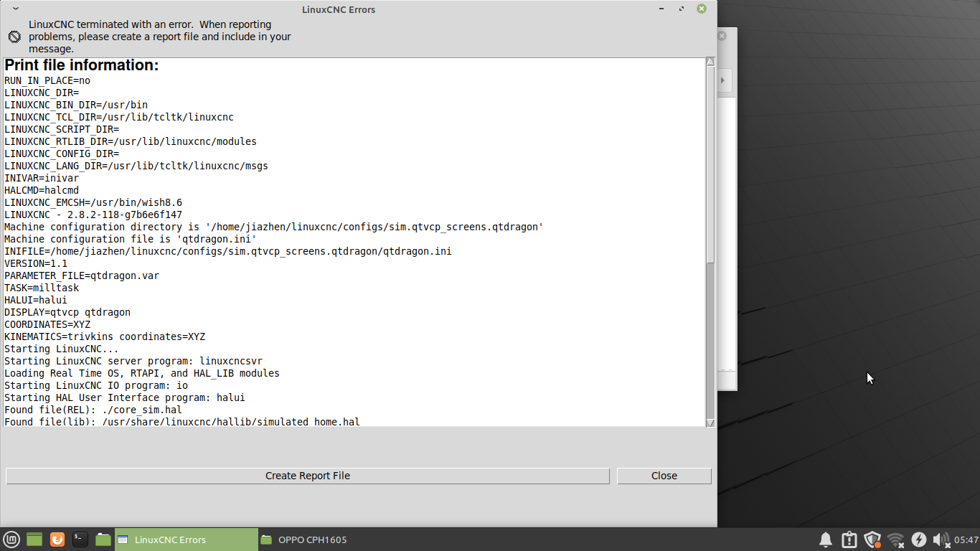Click the 'LINUXCNC_BIN_DIR=/usr/bin' line
This screenshot has width=980, height=551.
(76, 105)
